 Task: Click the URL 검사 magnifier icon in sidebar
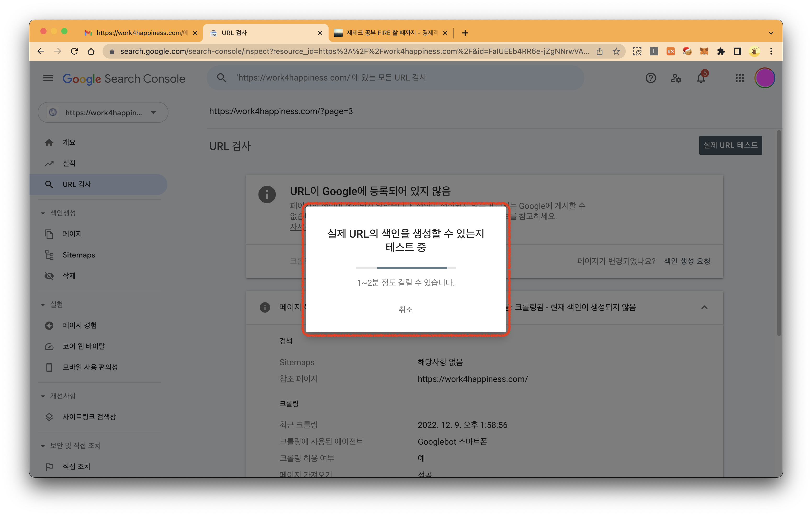[x=49, y=184]
